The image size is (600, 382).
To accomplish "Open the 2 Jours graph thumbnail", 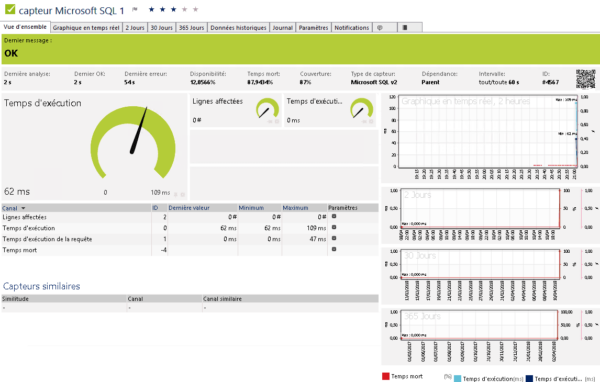I will (489, 215).
